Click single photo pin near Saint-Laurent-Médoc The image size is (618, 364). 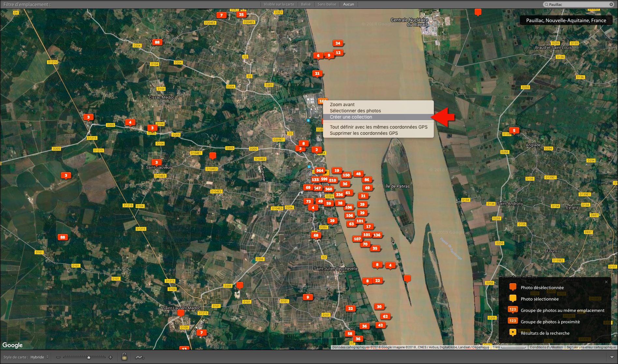coord(180,313)
